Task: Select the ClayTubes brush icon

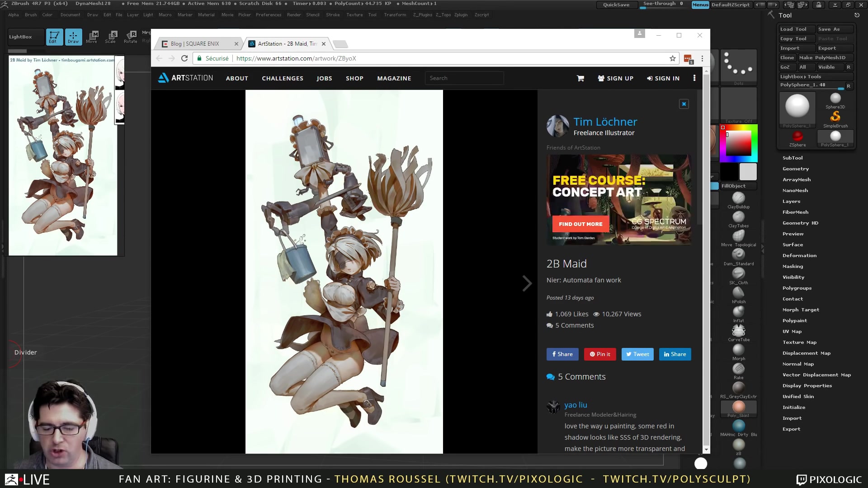Action: click(x=738, y=217)
